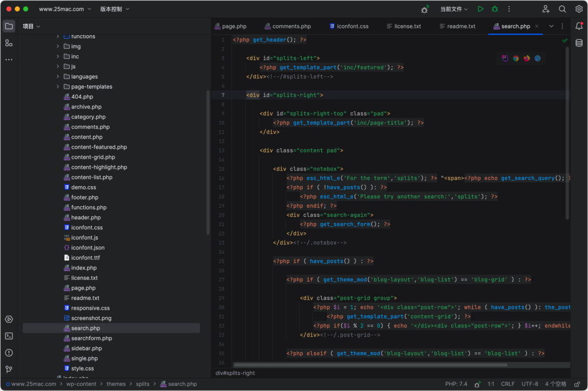
Task: Change UTF-8 file encoding in status bar
Action: coord(529,384)
